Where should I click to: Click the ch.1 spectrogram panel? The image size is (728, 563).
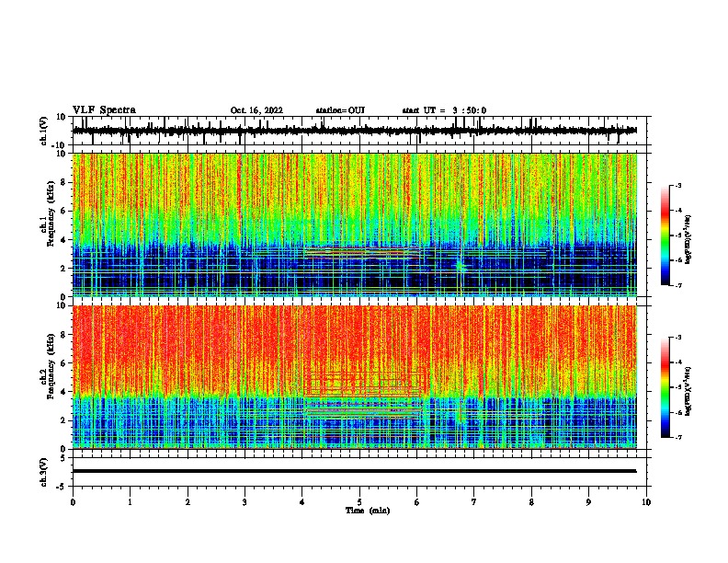point(355,224)
